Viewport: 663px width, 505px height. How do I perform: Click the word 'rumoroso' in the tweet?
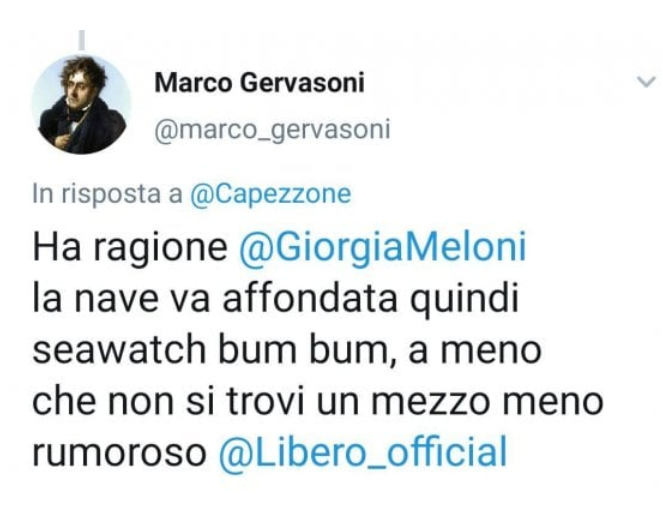click(x=120, y=454)
